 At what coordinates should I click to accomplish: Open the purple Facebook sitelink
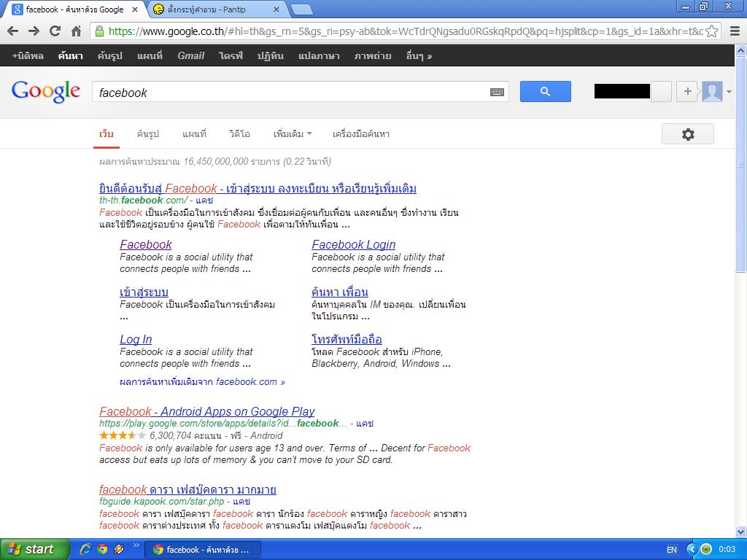146,244
